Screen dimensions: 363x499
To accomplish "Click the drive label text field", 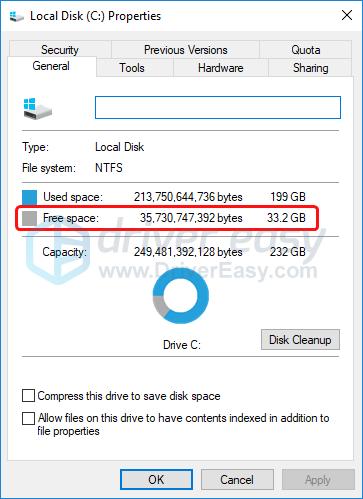I will (218, 107).
